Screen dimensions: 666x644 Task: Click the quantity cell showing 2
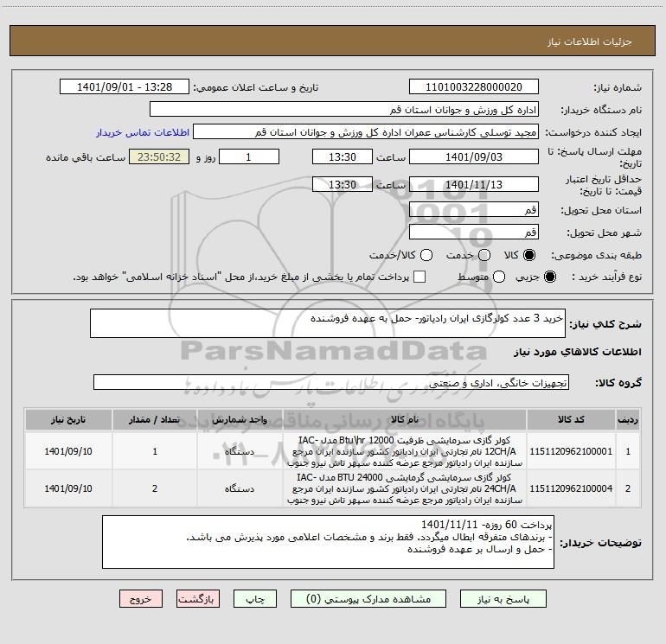click(155, 488)
